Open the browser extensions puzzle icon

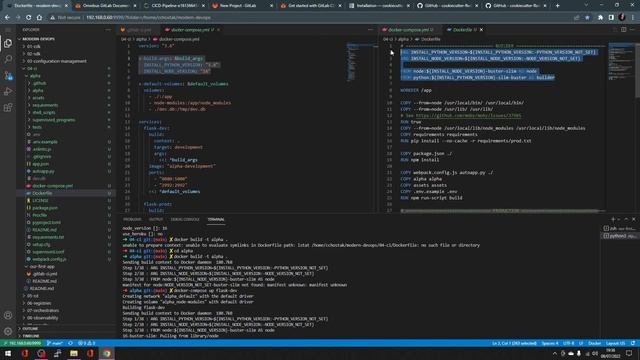[x=600, y=18]
